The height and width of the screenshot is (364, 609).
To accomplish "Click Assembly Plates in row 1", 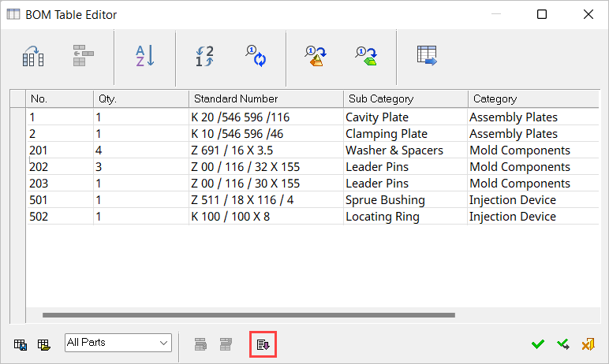I will 533,117.
